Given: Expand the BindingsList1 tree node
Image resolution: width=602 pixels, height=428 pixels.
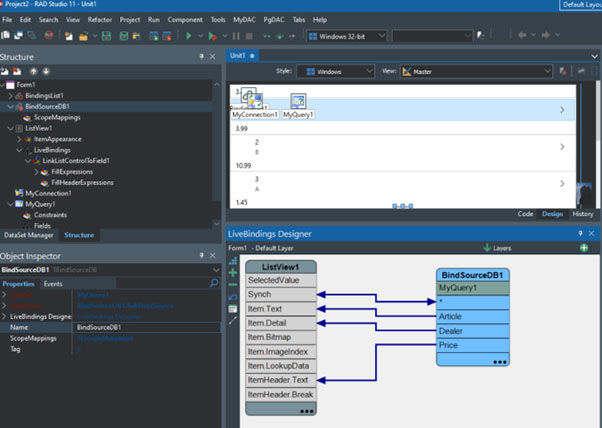Looking at the screenshot, I should (x=10, y=96).
